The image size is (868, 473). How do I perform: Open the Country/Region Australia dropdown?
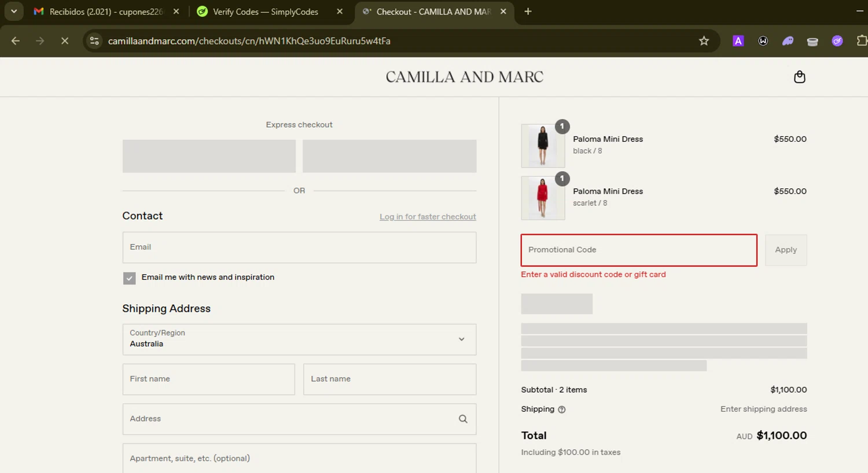point(299,339)
